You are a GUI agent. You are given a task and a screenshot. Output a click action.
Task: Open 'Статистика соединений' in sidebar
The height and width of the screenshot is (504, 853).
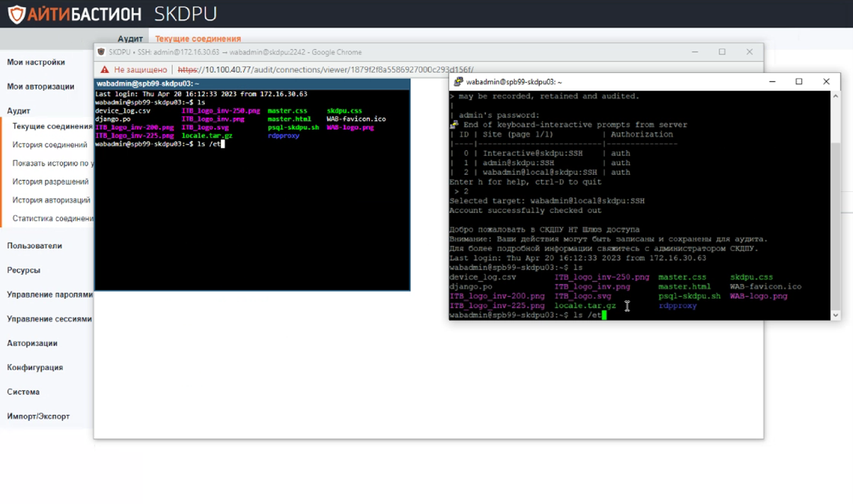point(52,218)
